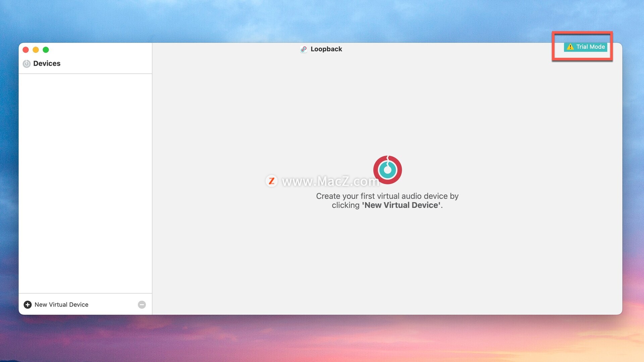Maximize the Loopback window with green button

pyautogui.click(x=46, y=50)
